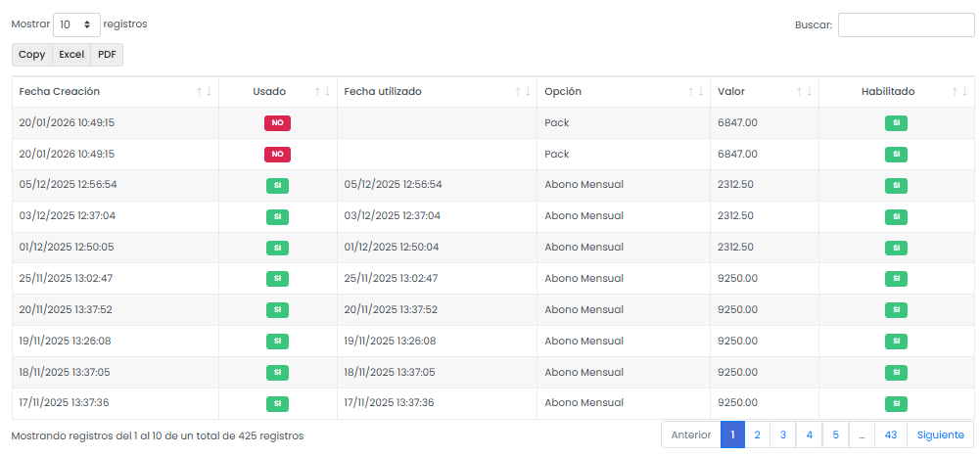Go to the Anterior page

click(x=690, y=435)
